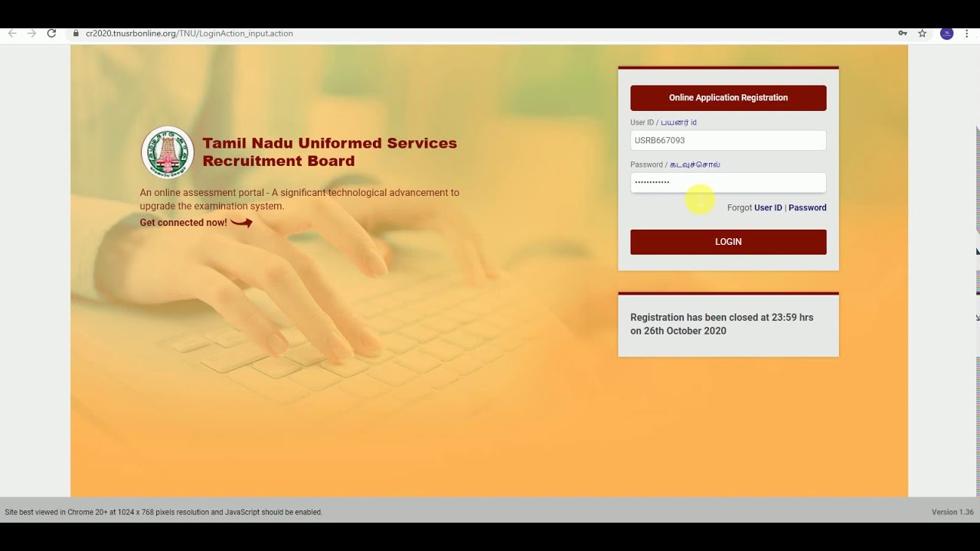Image resolution: width=980 pixels, height=551 pixels.
Task: Open the Chrome profile avatar
Action: point(947,34)
